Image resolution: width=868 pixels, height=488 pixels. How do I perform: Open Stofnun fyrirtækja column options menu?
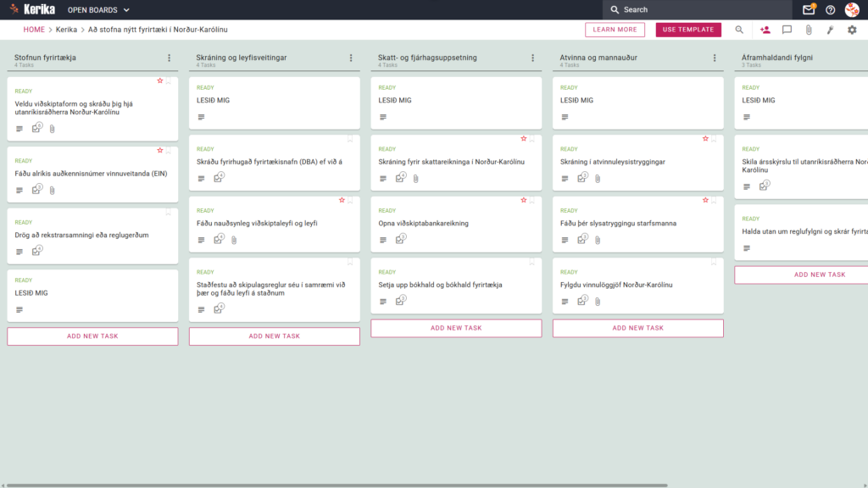point(170,58)
